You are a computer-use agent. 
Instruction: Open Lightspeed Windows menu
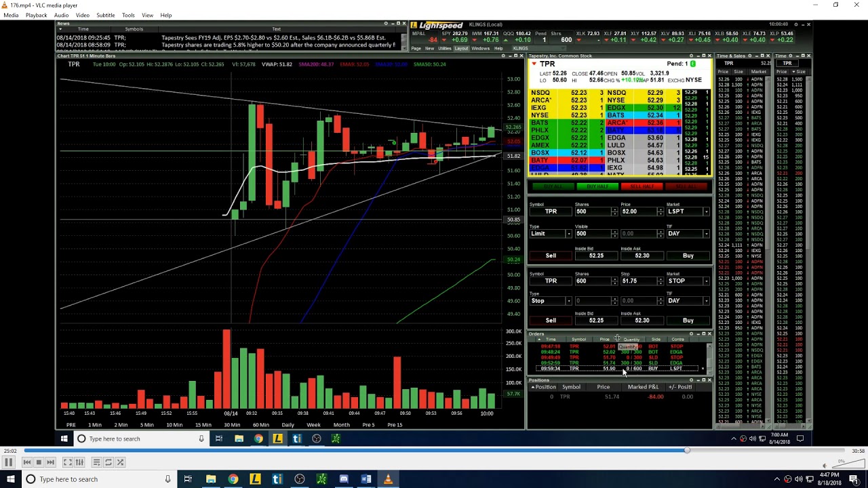pos(480,49)
